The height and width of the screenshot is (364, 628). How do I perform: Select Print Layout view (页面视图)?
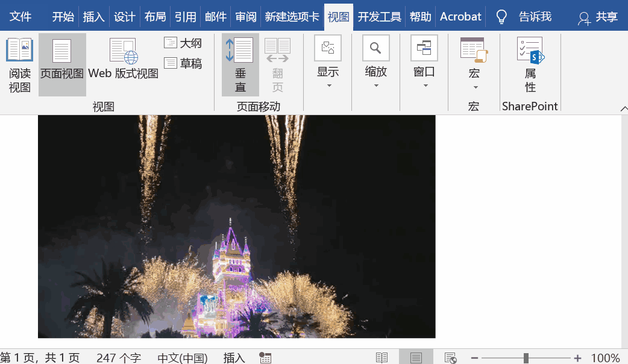click(x=62, y=65)
